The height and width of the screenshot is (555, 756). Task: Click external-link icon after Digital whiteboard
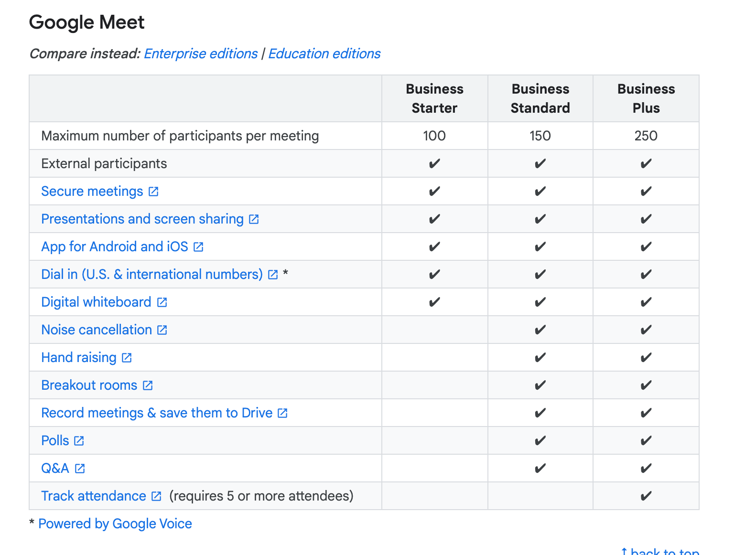point(162,302)
